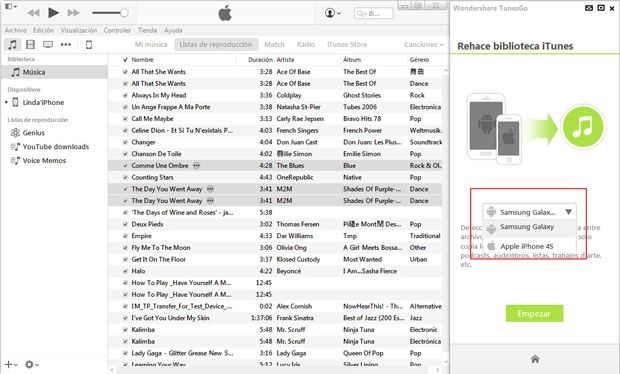Switch to the Match tab
The height and width of the screenshot is (374, 620).
(274, 44)
